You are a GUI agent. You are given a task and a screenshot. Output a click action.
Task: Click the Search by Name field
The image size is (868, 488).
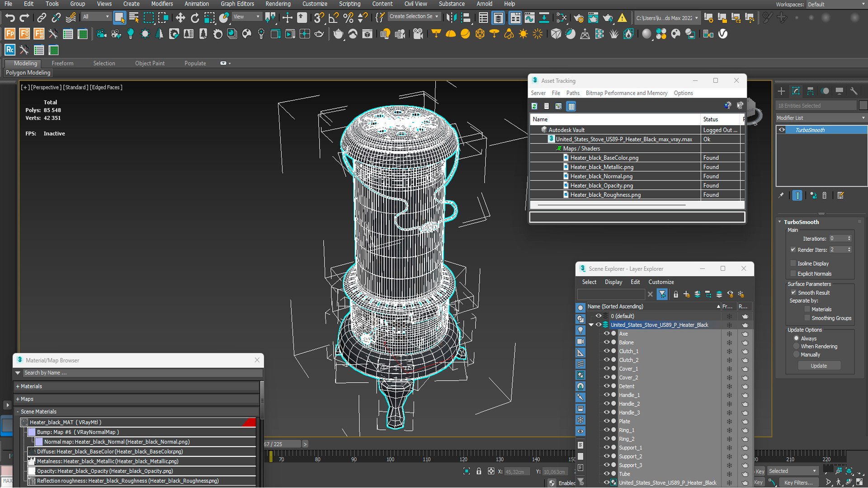pyautogui.click(x=142, y=373)
